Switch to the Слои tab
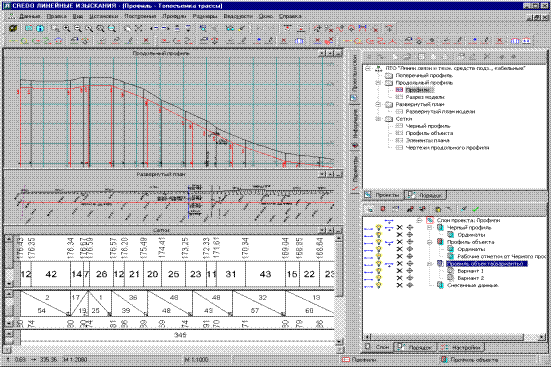 377,347
